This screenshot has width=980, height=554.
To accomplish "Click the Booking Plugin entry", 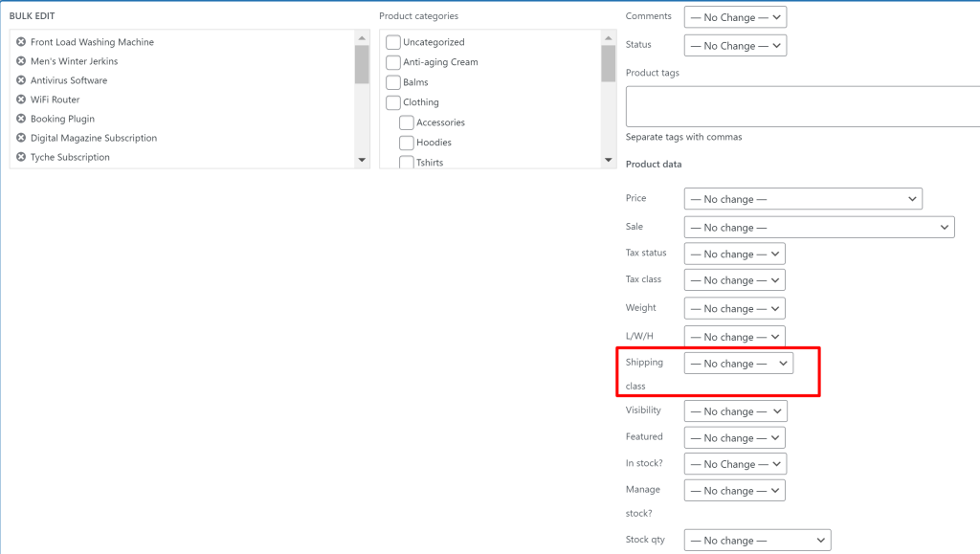I will [x=62, y=119].
